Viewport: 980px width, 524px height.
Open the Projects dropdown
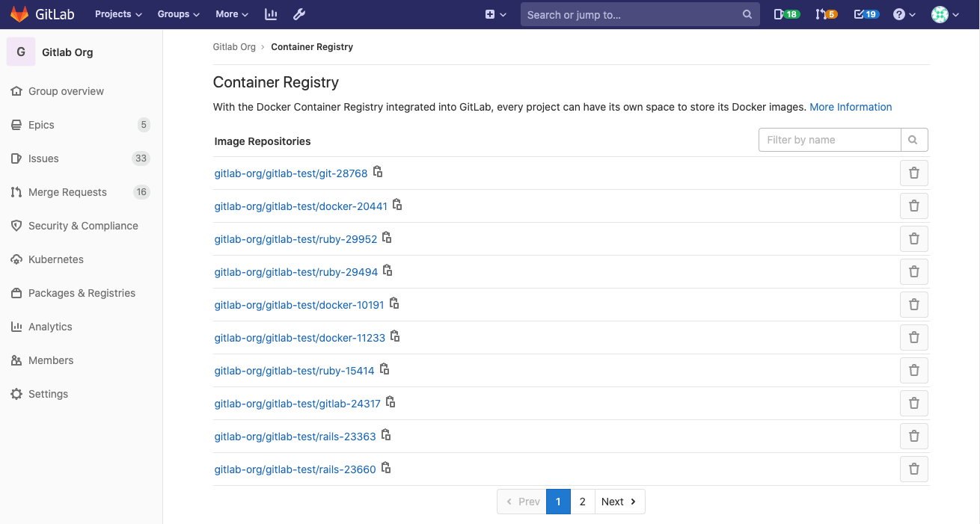pos(117,13)
